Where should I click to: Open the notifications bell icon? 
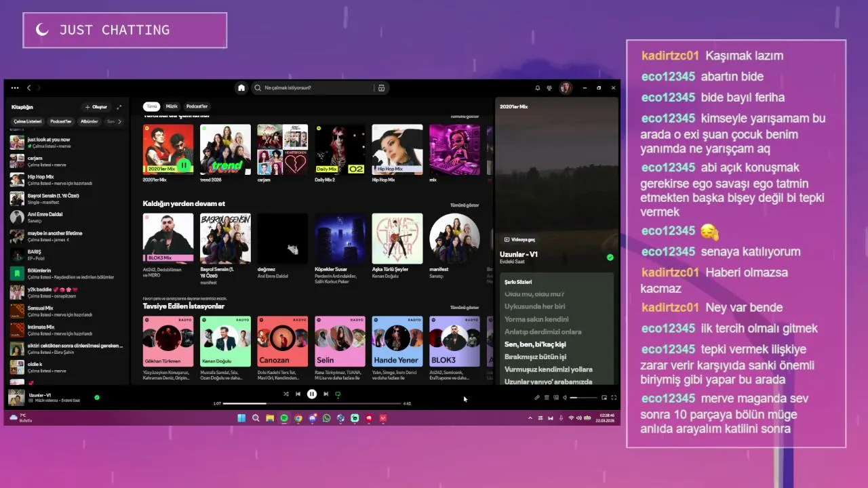pos(538,87)
